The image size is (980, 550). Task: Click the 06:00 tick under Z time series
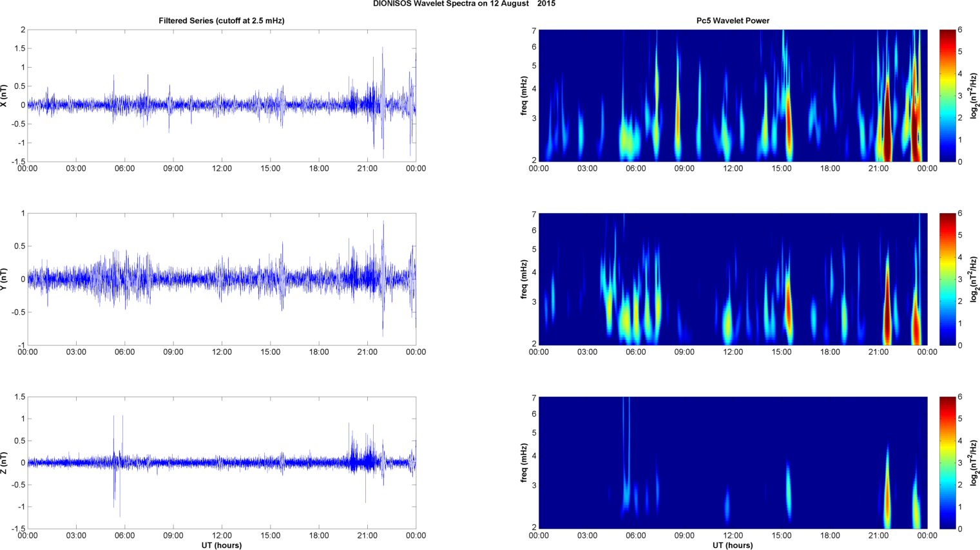point(124,536)
